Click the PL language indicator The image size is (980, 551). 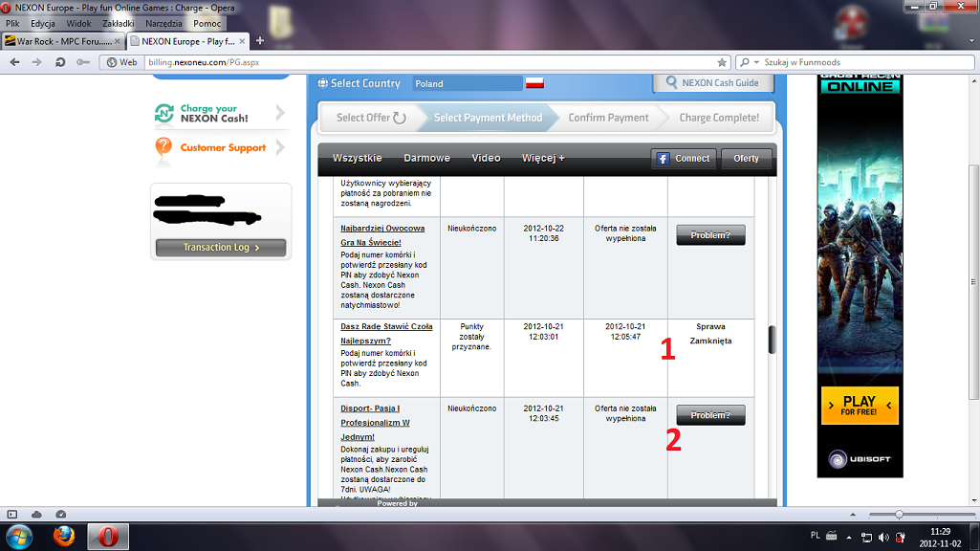tap(815, 536)
